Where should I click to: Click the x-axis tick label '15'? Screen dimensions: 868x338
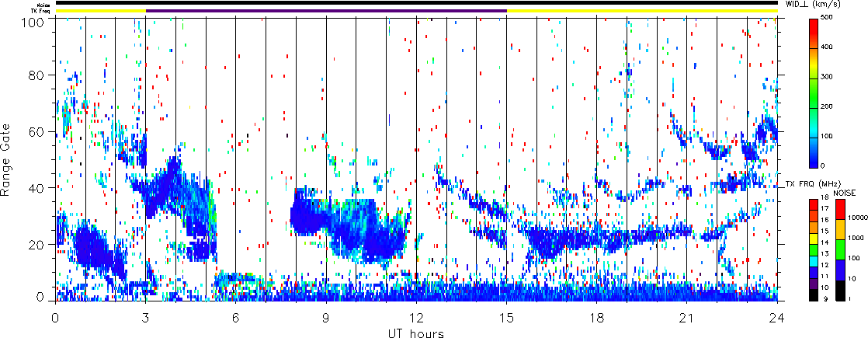tap(506, 318)
